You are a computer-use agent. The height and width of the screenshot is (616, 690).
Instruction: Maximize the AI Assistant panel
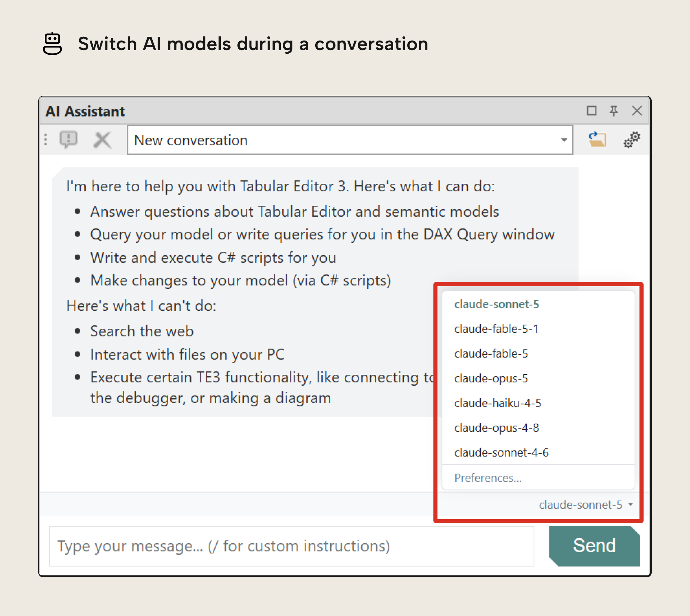[592, 111]
